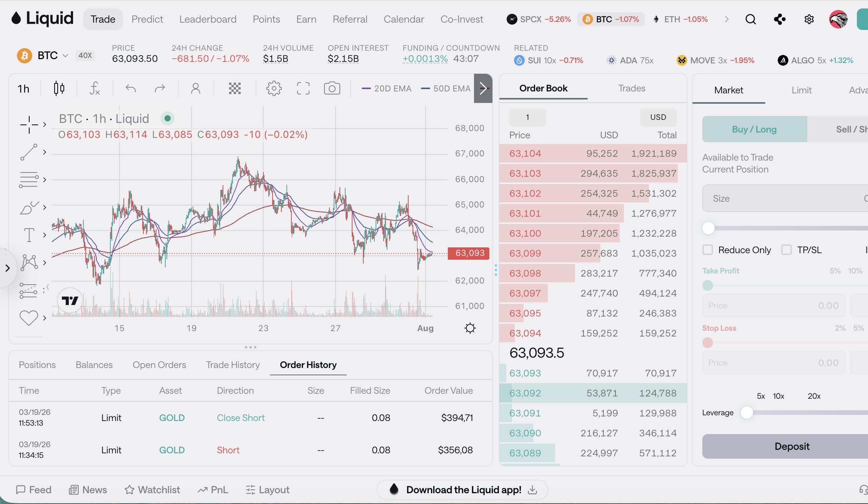
Task: Enter fullscreen chart mode
Action: pyautogui.click(x=303, y=88)
